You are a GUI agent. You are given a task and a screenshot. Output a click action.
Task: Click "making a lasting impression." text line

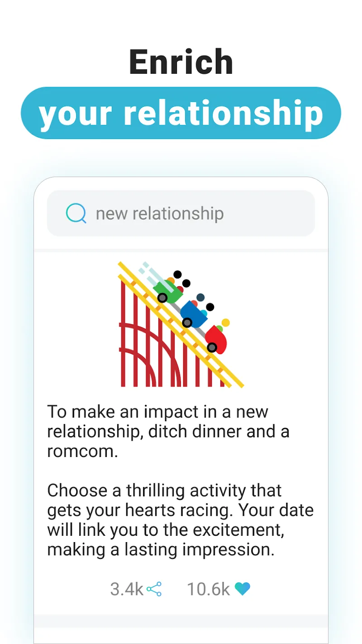tap(161, 549)
